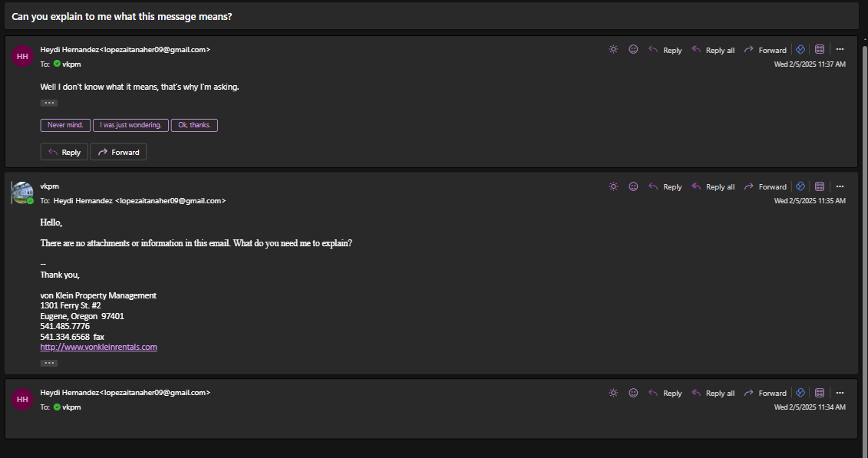Image resolution: width=868 pixels, height=458 pixels.
Task: Toggle light mode sun icon on first message
Action: 613,49
